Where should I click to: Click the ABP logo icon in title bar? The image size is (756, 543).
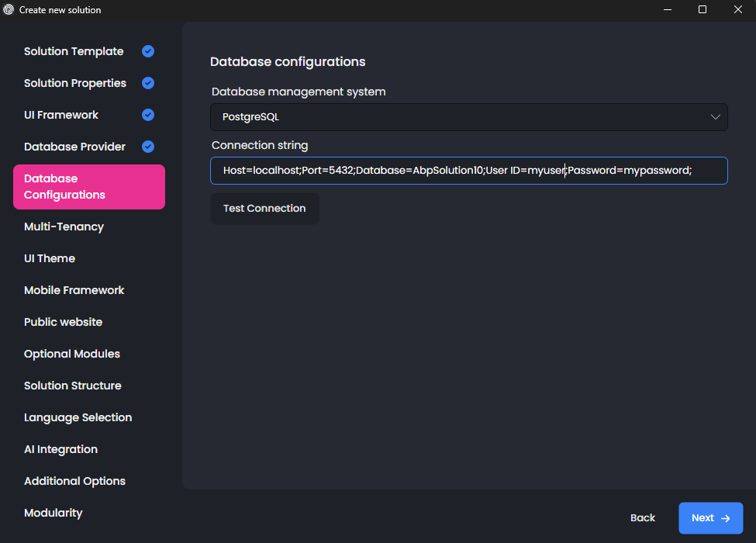pyautogui.click(x=9, y=10)
